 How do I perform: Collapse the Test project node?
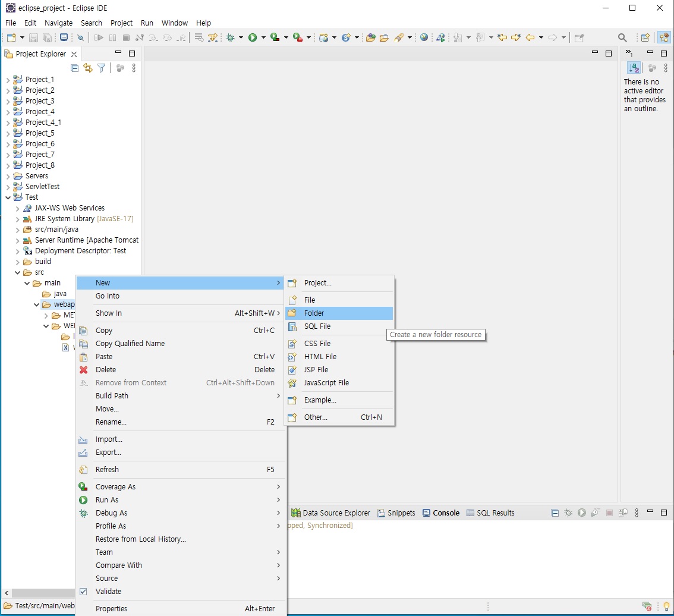(8, 197)
